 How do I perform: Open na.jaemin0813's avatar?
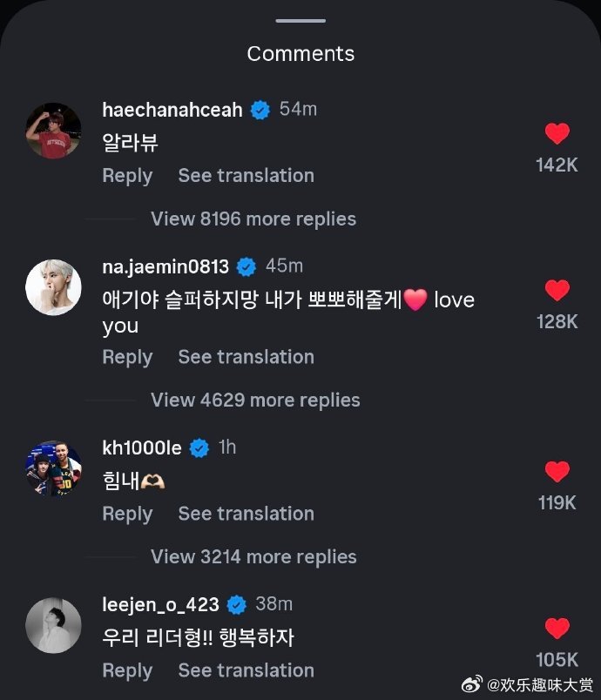[x=54, y=287]
